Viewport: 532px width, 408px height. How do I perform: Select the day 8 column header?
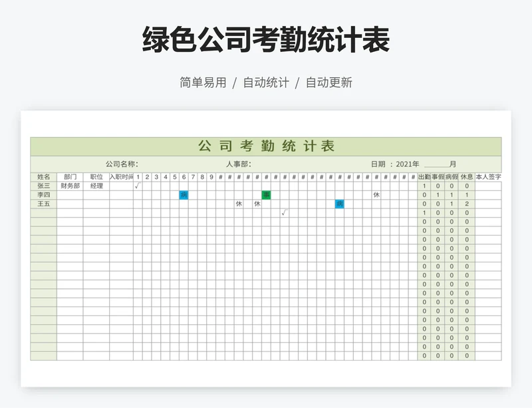pyautogui.click(x=202, y=177)
